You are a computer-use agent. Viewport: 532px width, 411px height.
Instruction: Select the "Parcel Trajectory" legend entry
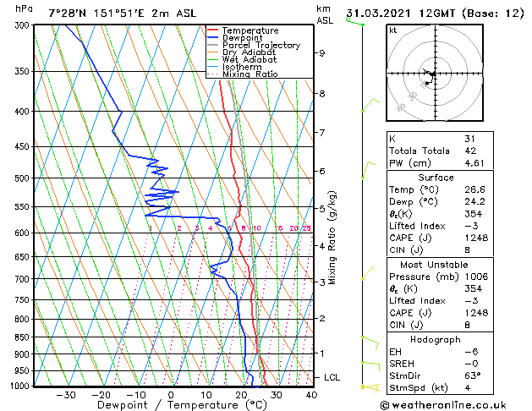[261, 45]
